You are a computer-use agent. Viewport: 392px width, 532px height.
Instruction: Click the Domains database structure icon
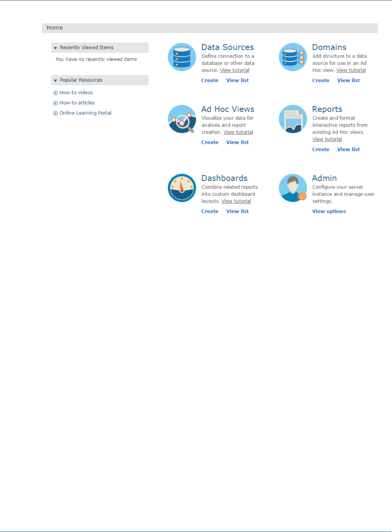293,57
